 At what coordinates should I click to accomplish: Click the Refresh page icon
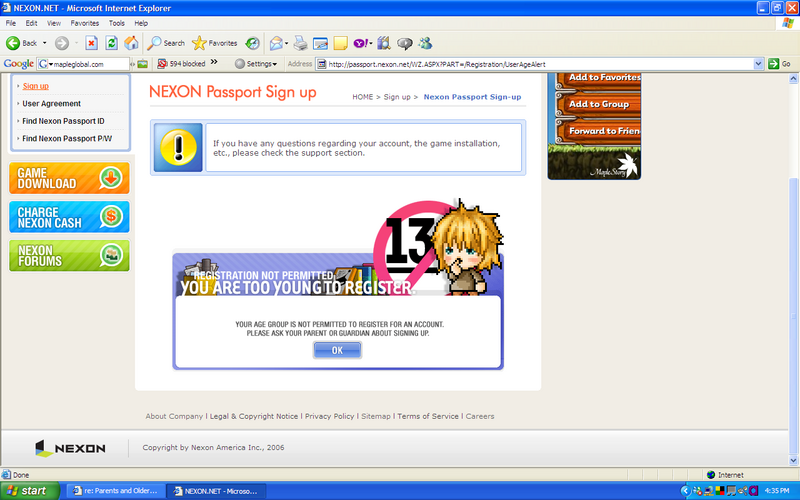[x=111, y=43]
